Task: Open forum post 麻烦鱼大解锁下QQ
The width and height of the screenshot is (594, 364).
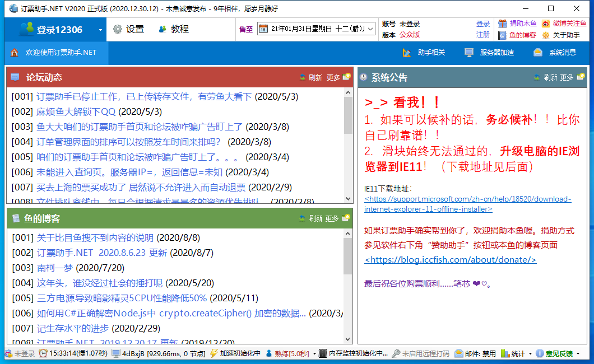Action: coord(76,111)
